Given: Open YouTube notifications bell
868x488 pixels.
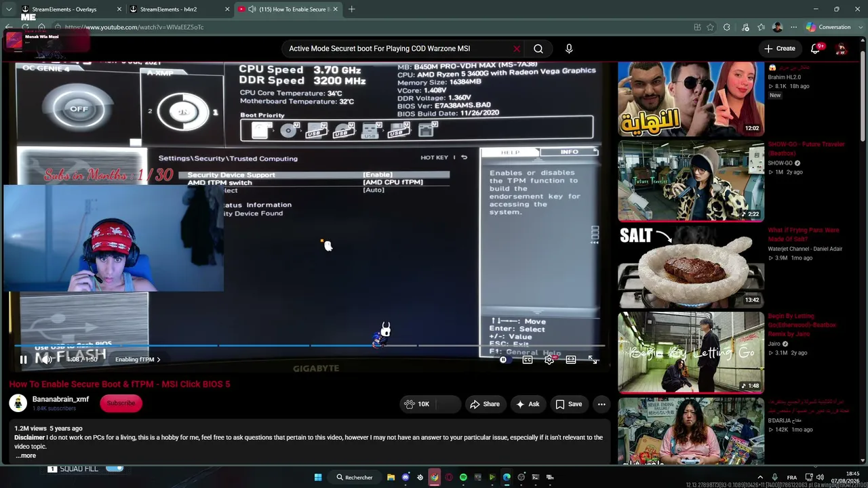Looking at the screenshot, I should (x=816, y=49).
